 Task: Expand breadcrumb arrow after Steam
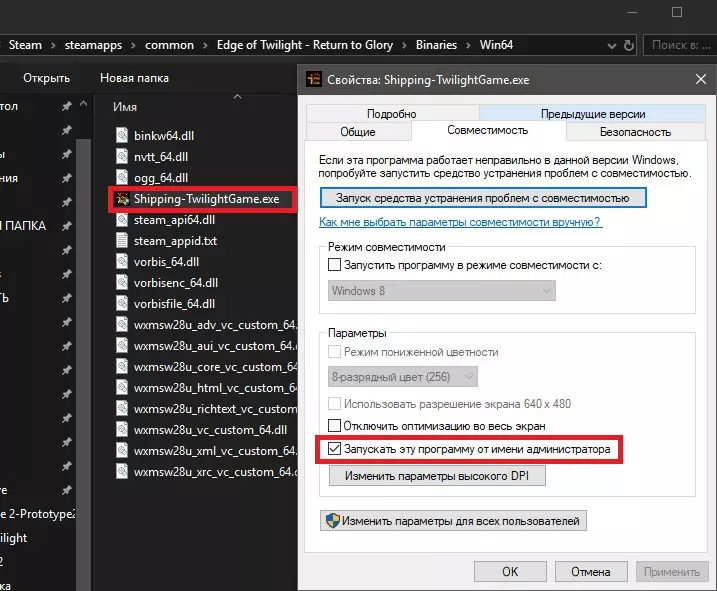[53, 45]
